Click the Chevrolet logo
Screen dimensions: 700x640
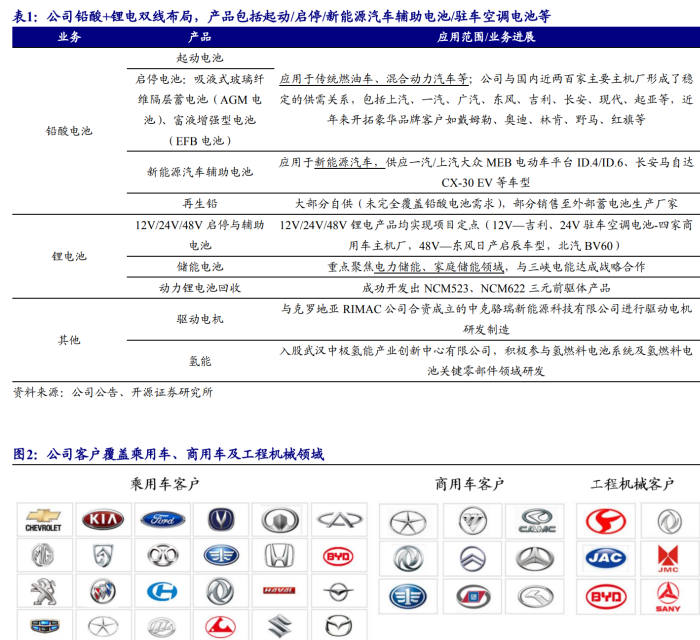pyautogui.click(x=43, y=520)
